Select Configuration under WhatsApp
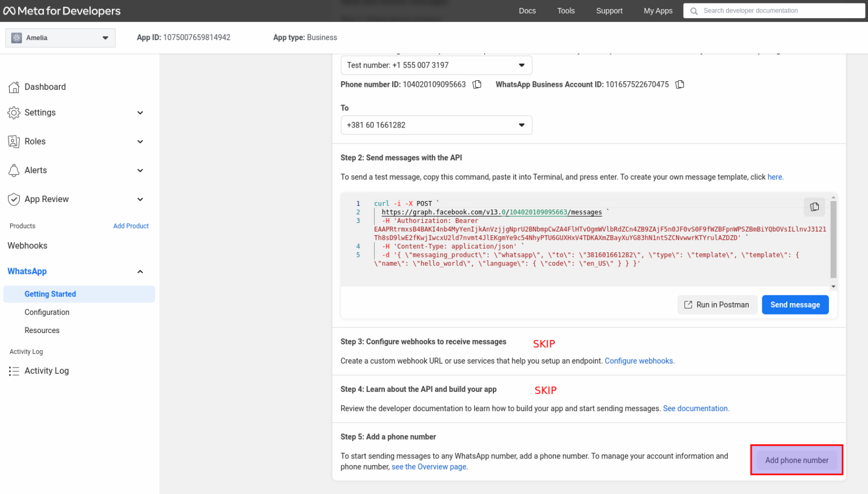This screenshot has width=868, height=494. coord(47,312)
